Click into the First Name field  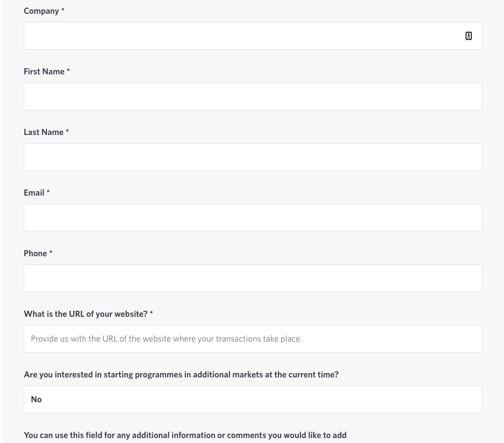coord(253,96)
